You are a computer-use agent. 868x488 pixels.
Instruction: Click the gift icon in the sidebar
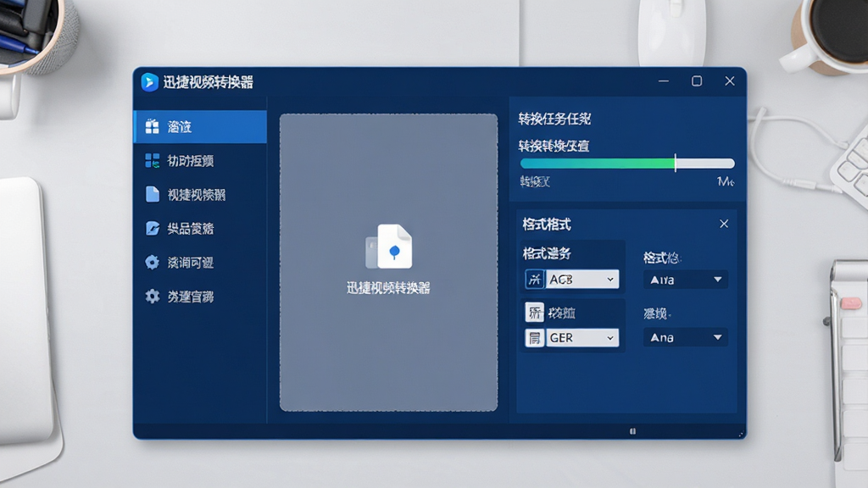pyautogui.click(x=153, y=127)
